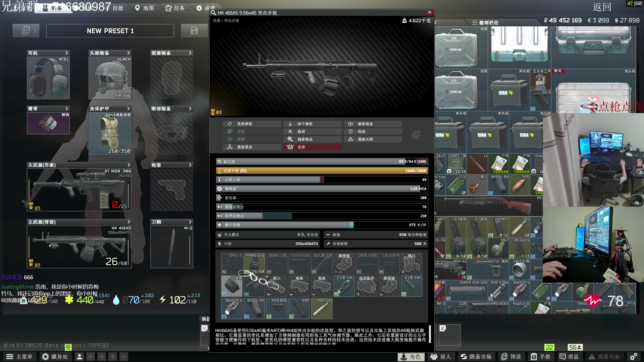Screen dimensions: 644x362
Task: Choose 解除装备 from the weapon menu
Action: coord(373,124)
